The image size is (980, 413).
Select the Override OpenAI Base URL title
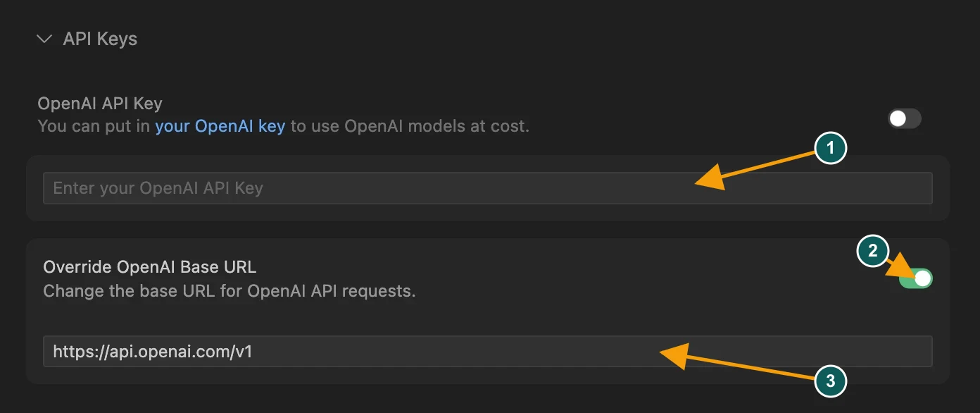[150, 267]
